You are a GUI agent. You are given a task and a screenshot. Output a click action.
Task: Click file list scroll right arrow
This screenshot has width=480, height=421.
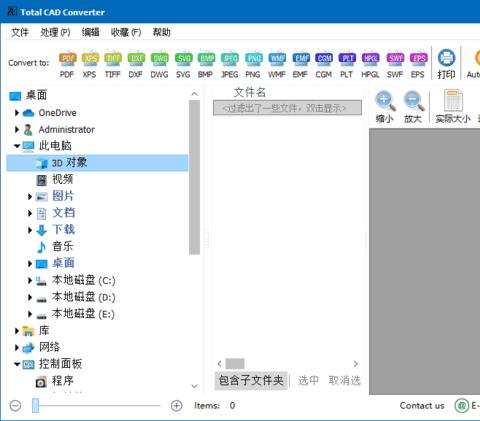(356, 364)
